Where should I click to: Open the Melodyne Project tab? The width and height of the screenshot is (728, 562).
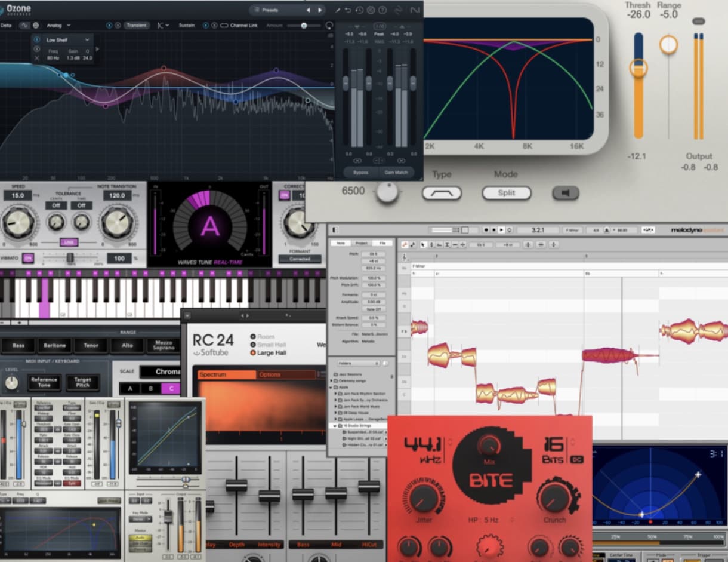pyautogui.click(x=361, y=243)
